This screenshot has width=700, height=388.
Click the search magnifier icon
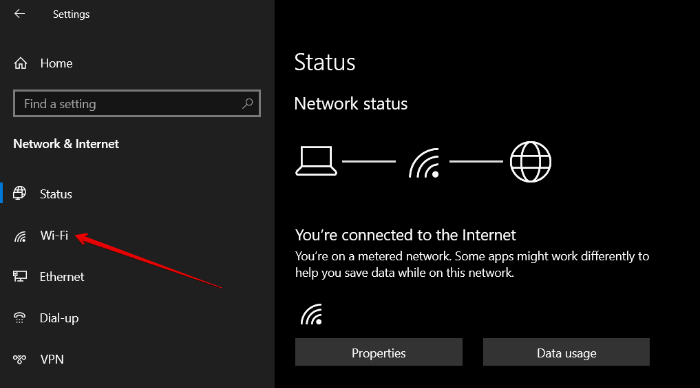click(x=247, y=104)
